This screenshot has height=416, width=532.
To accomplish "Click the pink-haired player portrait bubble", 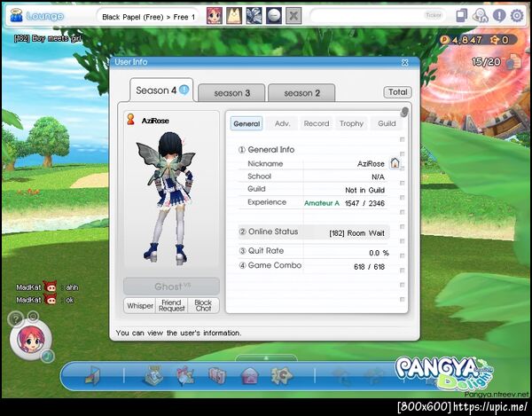I will pos(30,340).
